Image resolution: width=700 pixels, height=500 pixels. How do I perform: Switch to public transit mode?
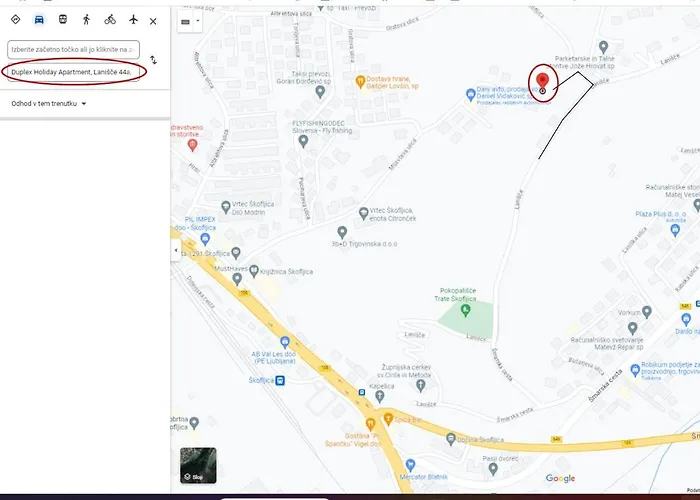pyautogui.click(x=63, y=19)
